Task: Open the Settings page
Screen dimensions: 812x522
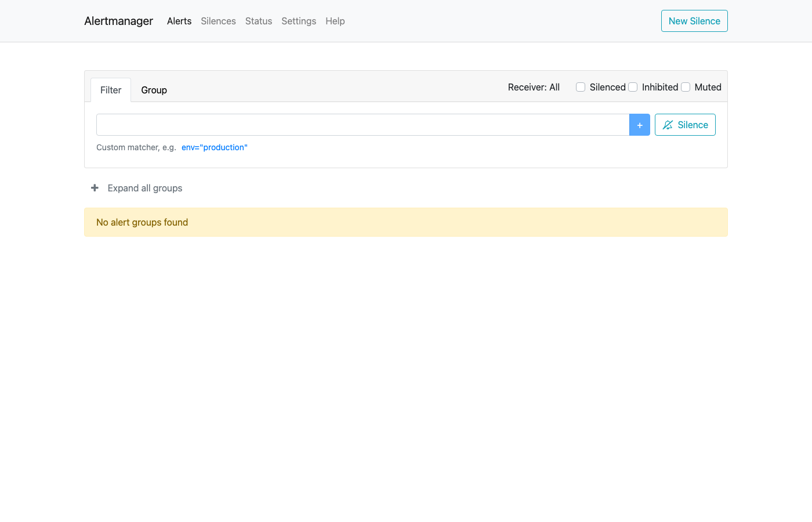Action: tap(299, 21)
